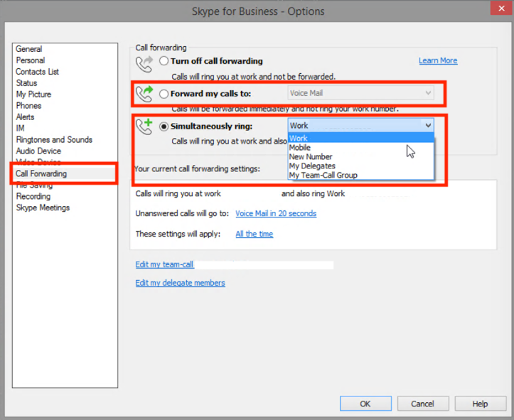The width and height of the screenshot is (514, 420).
Task: Open the Alerts options category
Action: coord(26,117)
